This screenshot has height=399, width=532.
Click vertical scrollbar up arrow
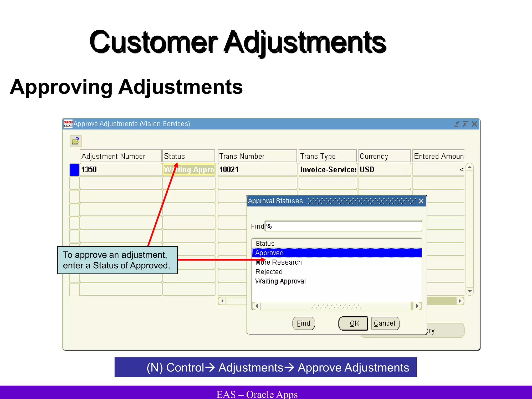click(x=470, y=167)
